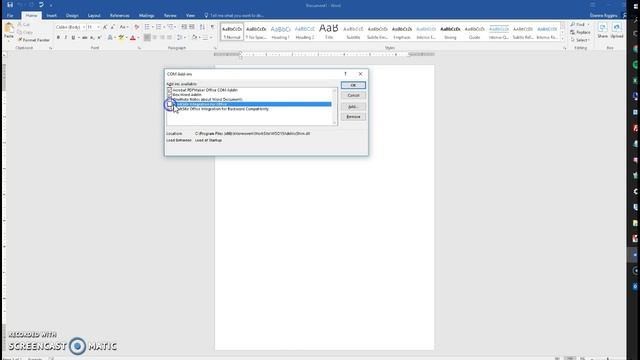Click the Add... button

tap(353, 107)
